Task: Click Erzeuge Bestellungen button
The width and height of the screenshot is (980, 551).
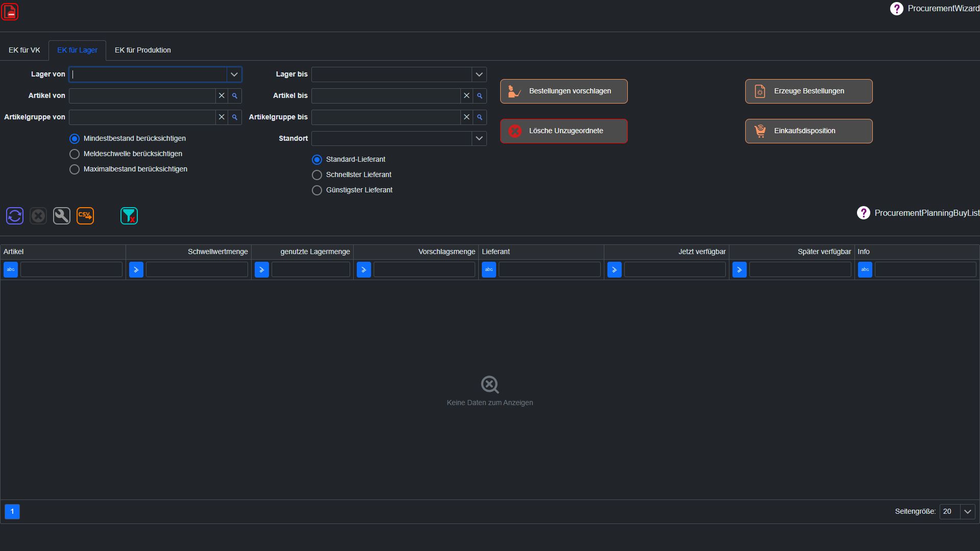Action: coord(809,91)
